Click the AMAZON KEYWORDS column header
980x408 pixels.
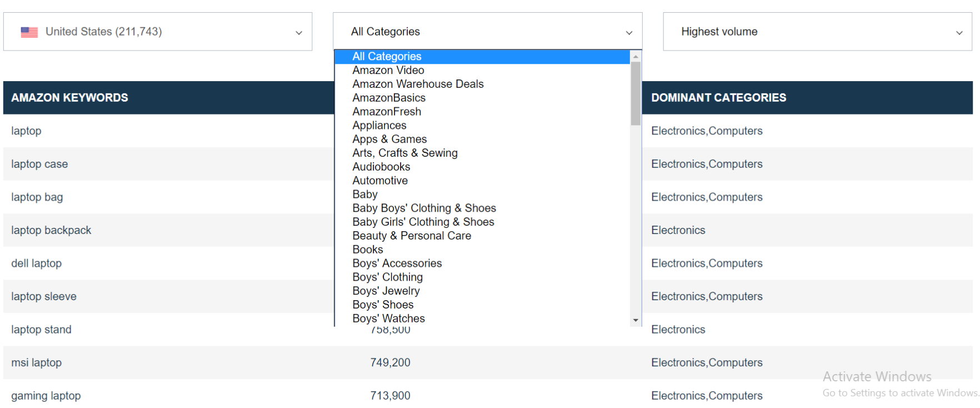tap(69, 98)
